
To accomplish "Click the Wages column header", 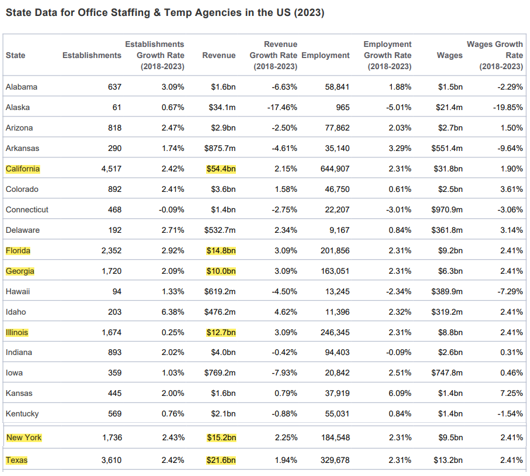I will pos(450,55).
